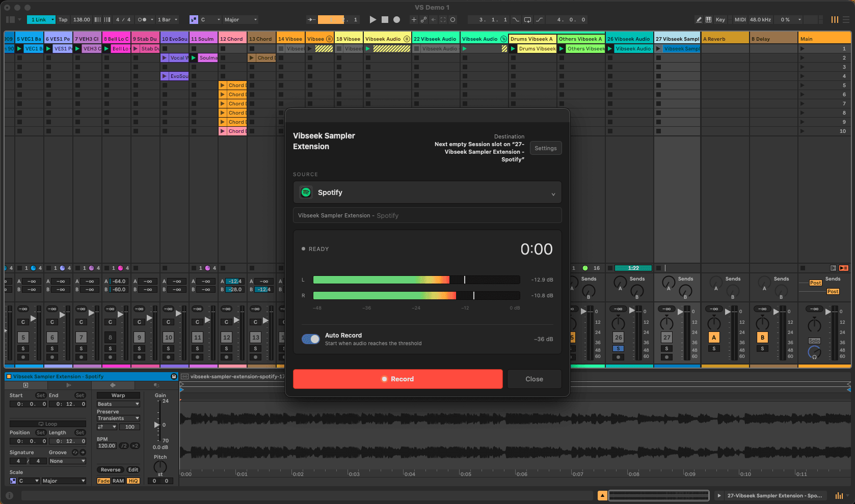The width and height of the screenshot is (855, 504).
Task: Adjust the clip Gain slider handle
Action: coord(157,425)
